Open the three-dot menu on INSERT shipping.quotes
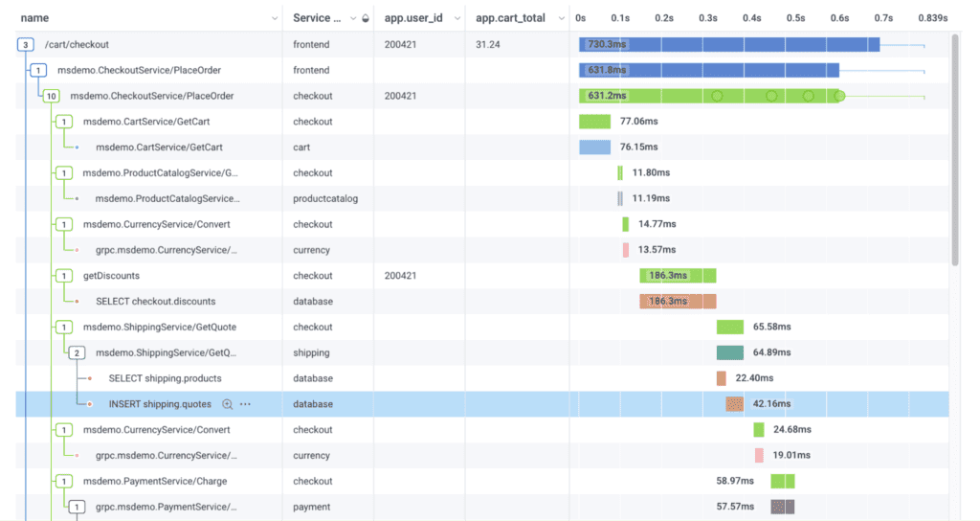Viewport: 980px width, 521px height. (246, 404)
